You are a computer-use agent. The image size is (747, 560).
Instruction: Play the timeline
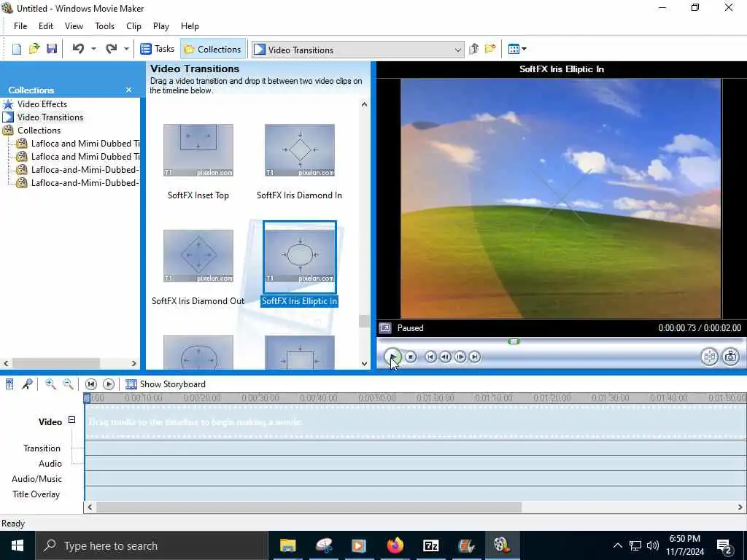tap(109, 384)
